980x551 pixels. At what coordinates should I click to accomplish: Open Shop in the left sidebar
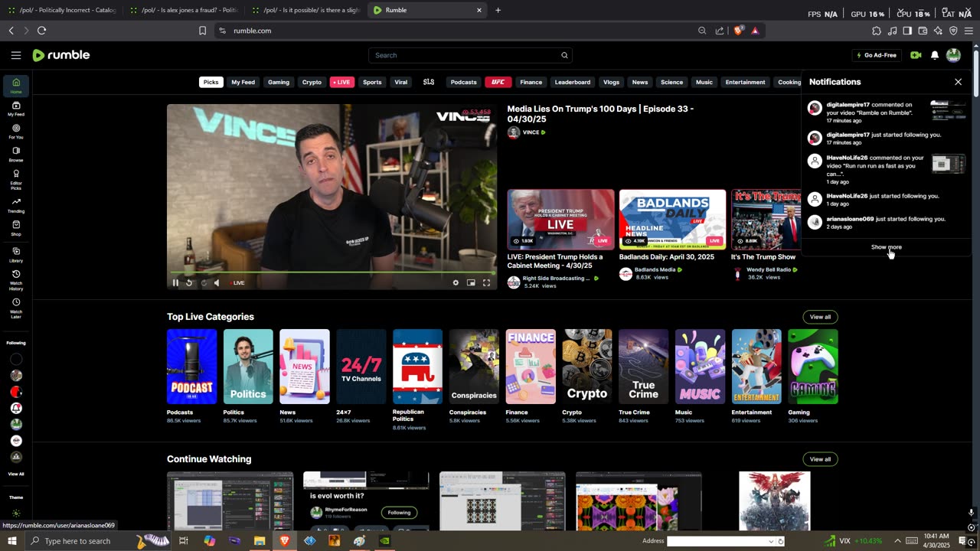click(16, 228)
